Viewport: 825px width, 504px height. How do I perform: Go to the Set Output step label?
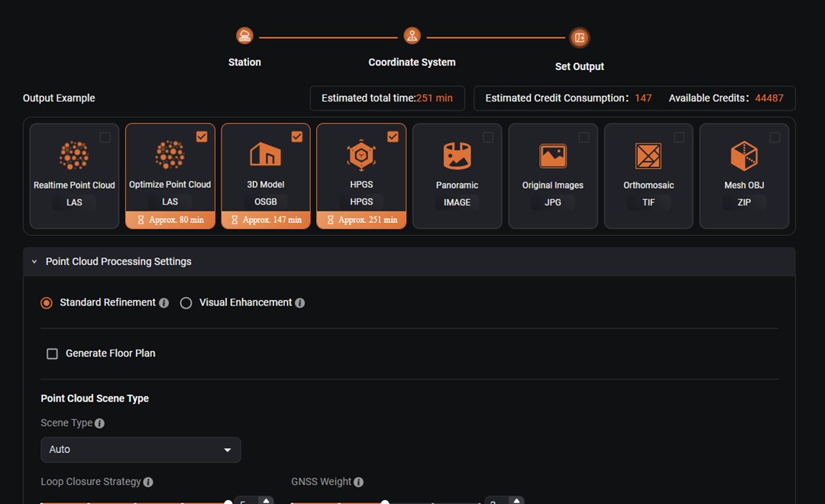(579, 66)
